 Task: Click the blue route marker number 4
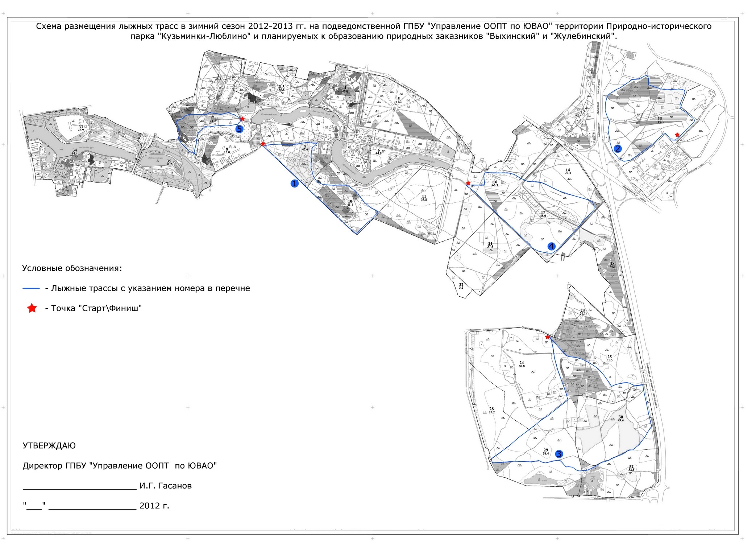[x=551, y=246]
